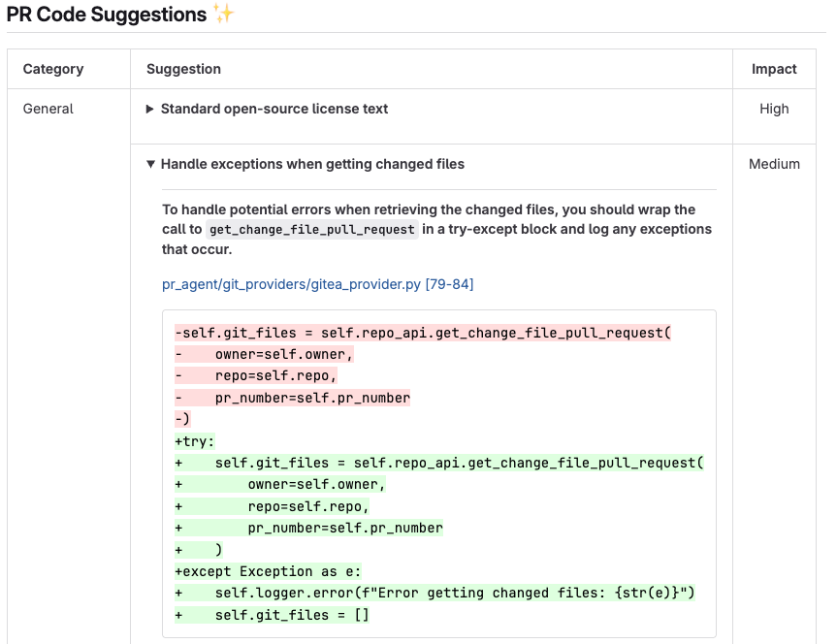
Task: Click the "Medium" impact value
Action: tap(774, 164)
